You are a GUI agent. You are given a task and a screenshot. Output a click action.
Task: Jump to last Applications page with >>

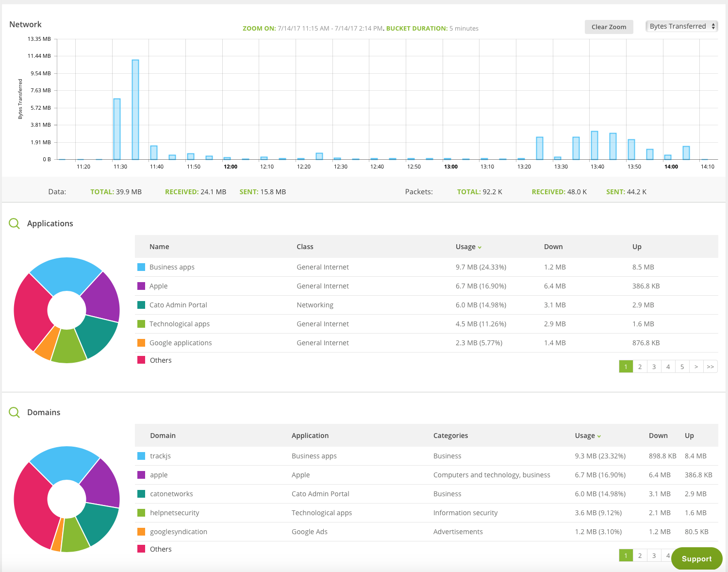710,367
